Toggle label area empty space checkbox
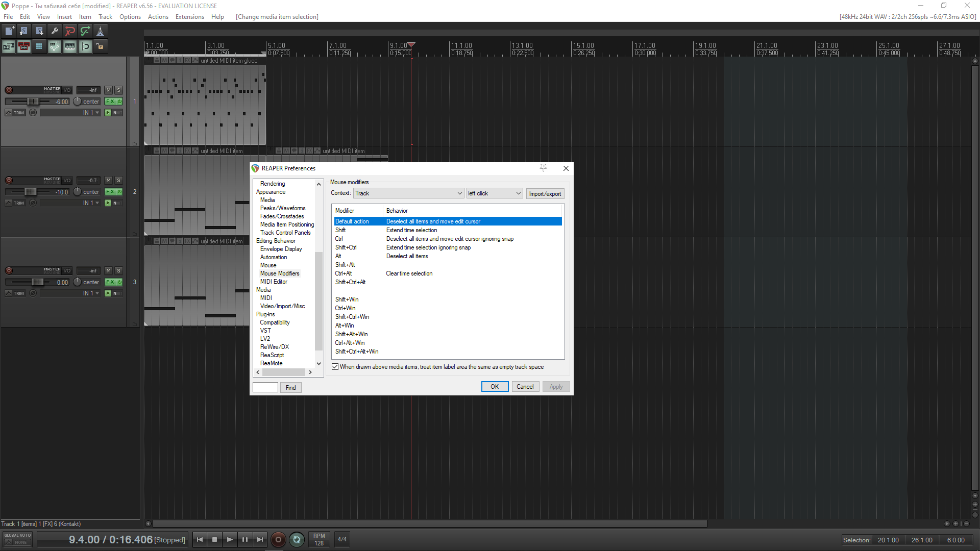The image size is (980, 551). [335, 367]
